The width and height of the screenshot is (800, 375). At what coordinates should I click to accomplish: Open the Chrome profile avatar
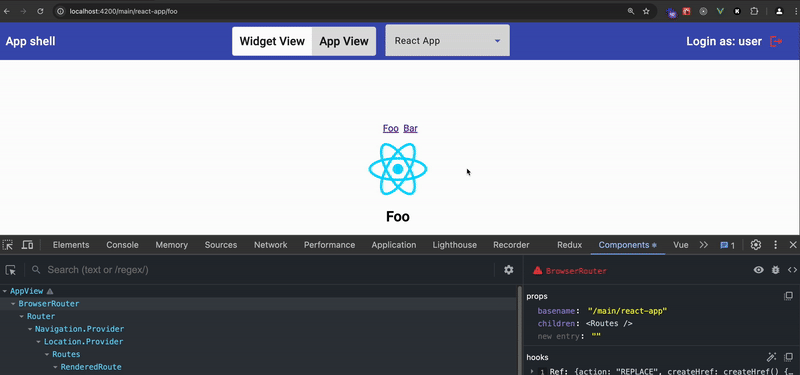coord(779,11)
